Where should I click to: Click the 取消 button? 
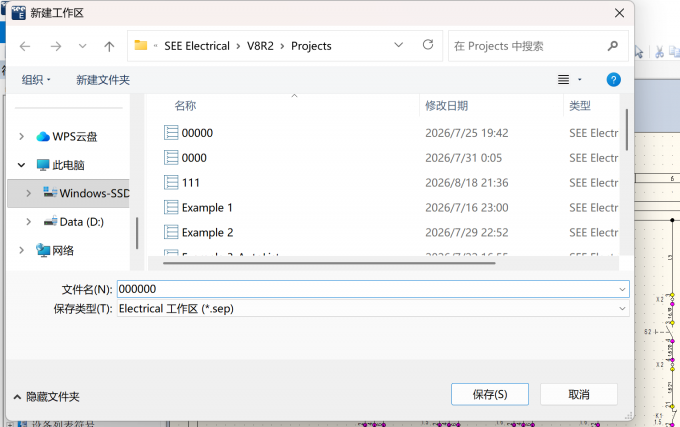point(579,394)
